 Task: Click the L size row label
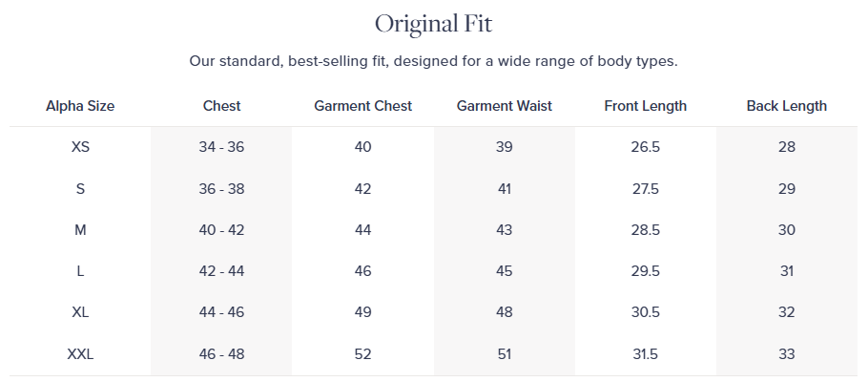(80, 271)
